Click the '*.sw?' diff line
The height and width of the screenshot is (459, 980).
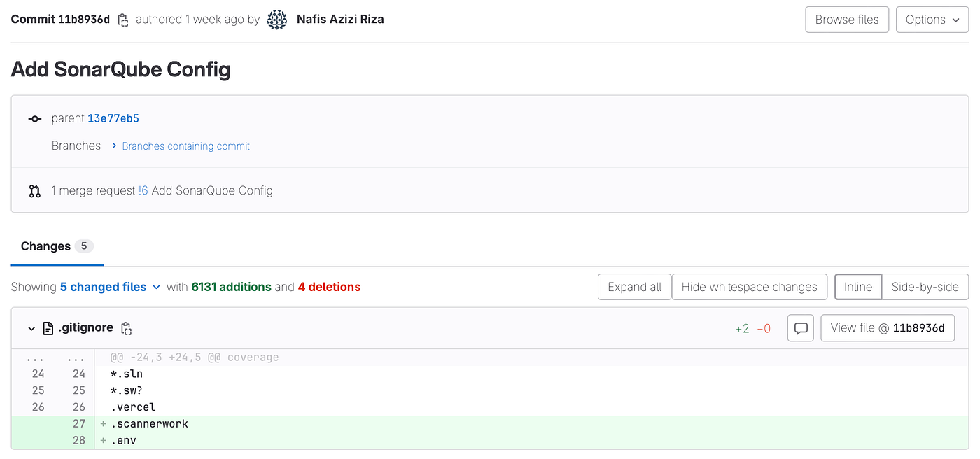(531, 390)
